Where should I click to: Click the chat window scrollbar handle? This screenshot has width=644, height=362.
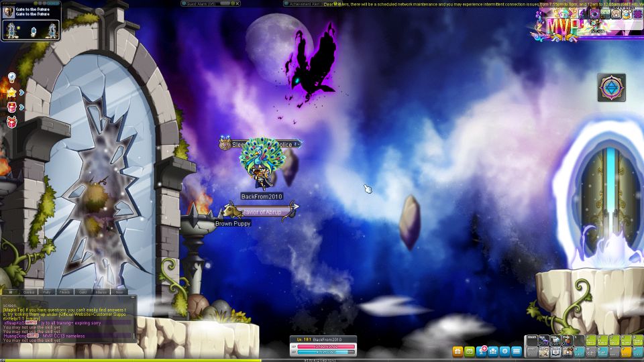pos(134,335)
